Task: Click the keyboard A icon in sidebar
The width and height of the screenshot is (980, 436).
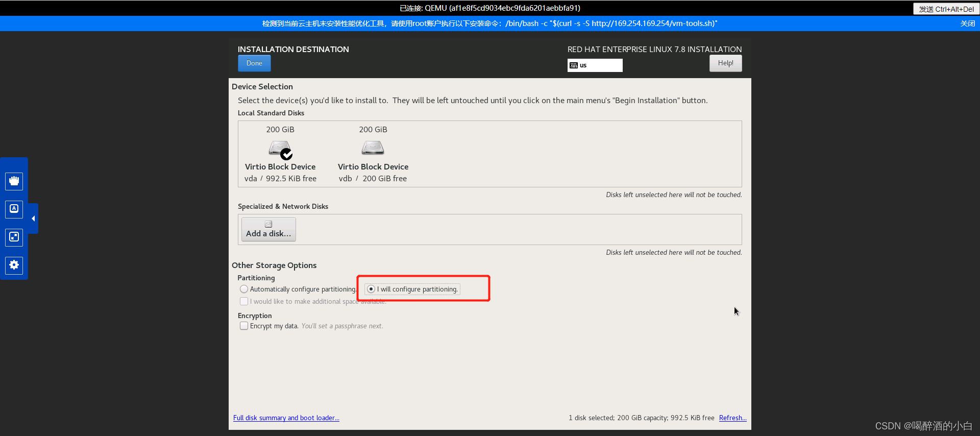Action: click(x=14, y=209)
